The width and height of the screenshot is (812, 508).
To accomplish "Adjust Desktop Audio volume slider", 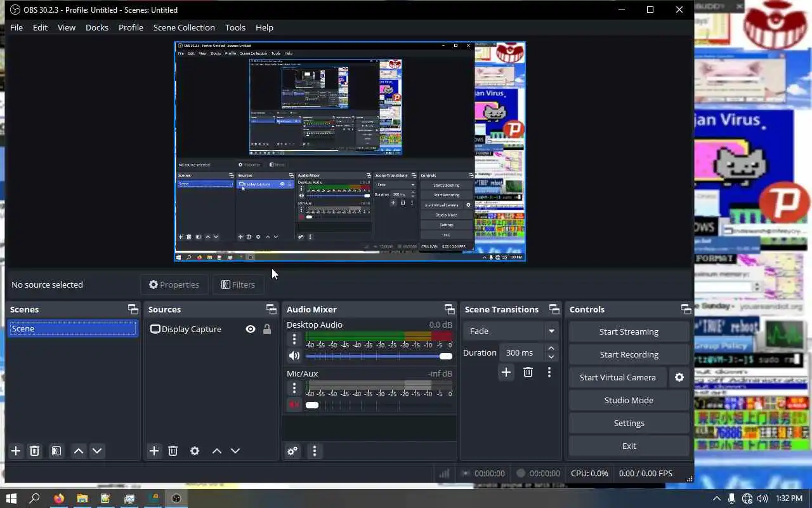I will coord(379,356).
